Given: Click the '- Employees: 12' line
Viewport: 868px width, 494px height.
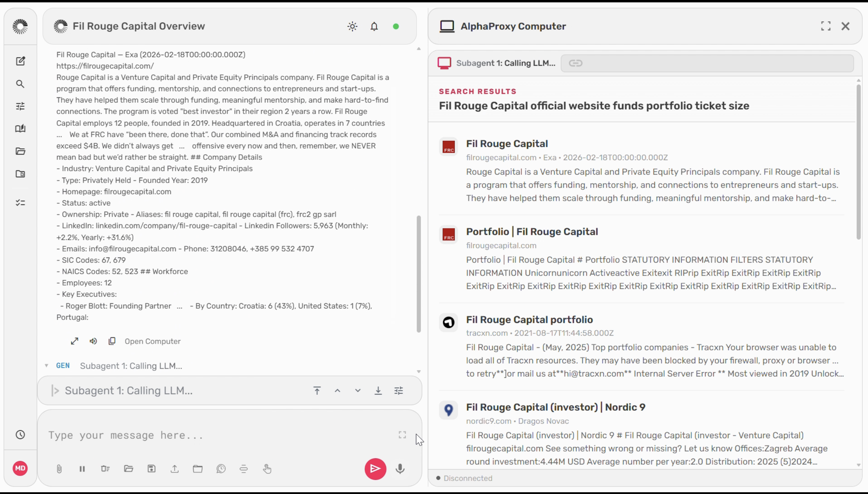Looking at the screenshot, I should [x=84, y=283].
